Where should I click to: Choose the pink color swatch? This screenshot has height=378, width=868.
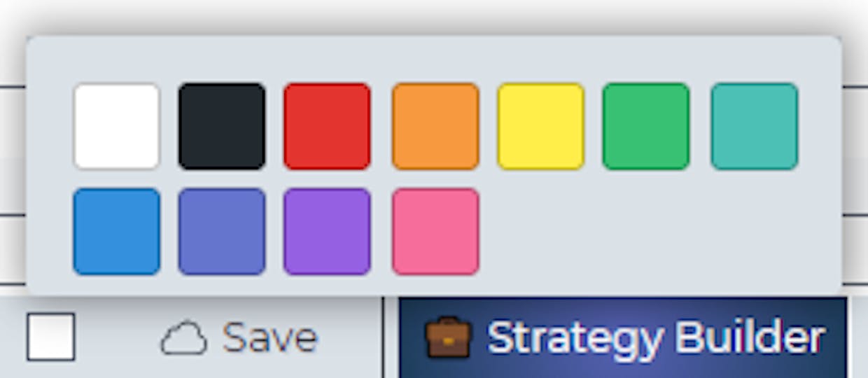435,232
